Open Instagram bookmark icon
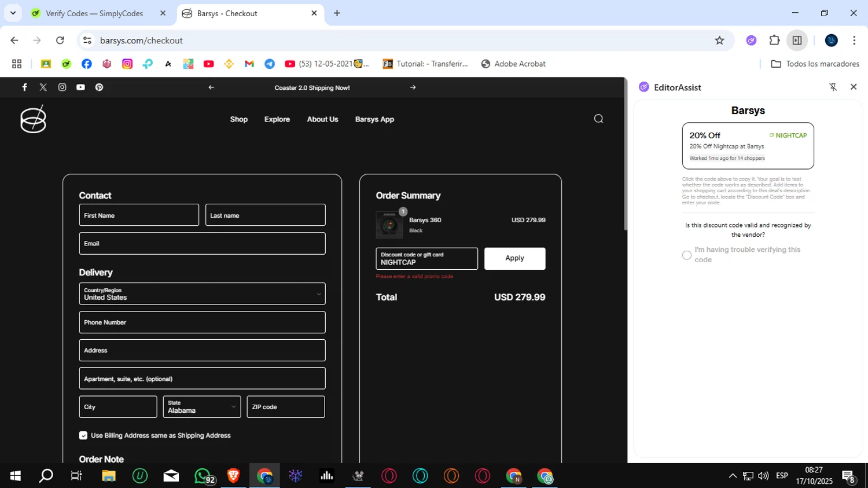 coord(127,64)
